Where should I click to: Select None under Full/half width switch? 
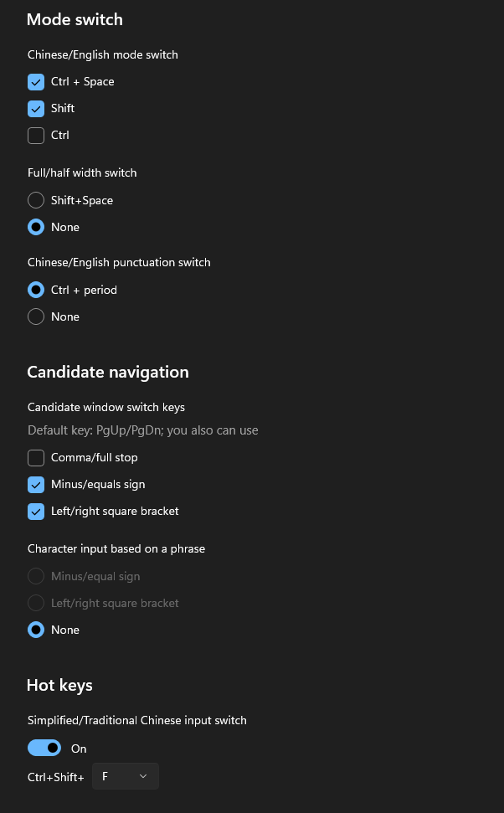(35, 227)
